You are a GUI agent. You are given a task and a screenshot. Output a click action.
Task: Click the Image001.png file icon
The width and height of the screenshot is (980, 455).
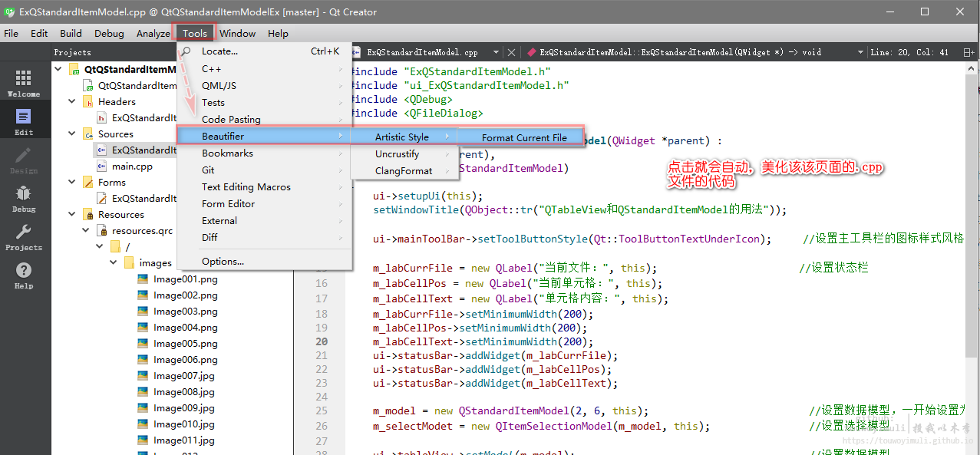pyautogui.click(x=143, y=279)
